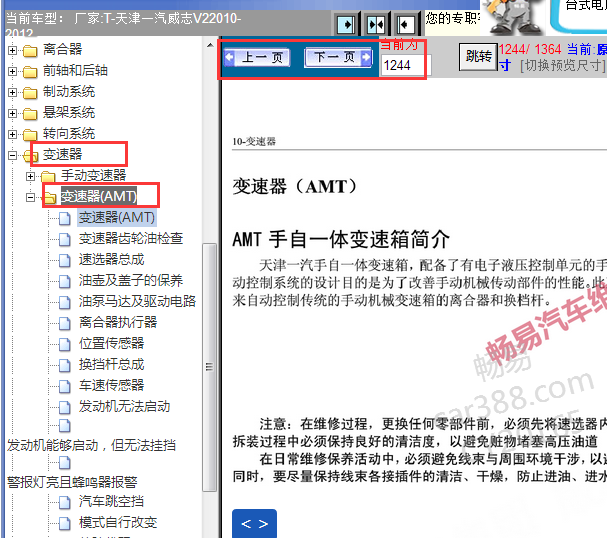Click the collapse-panel left arrow icon
The image size is (607, 538).
tap(405, 25)
